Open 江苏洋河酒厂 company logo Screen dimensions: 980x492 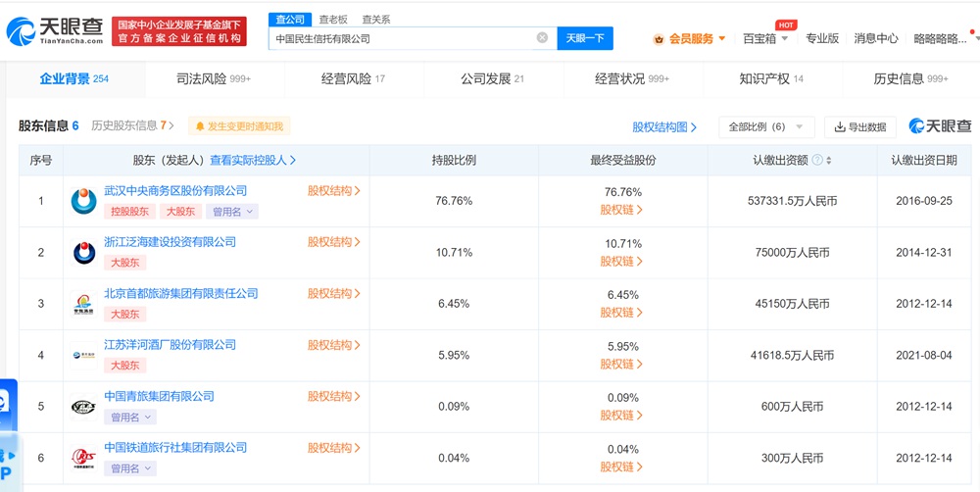(83, 356)
